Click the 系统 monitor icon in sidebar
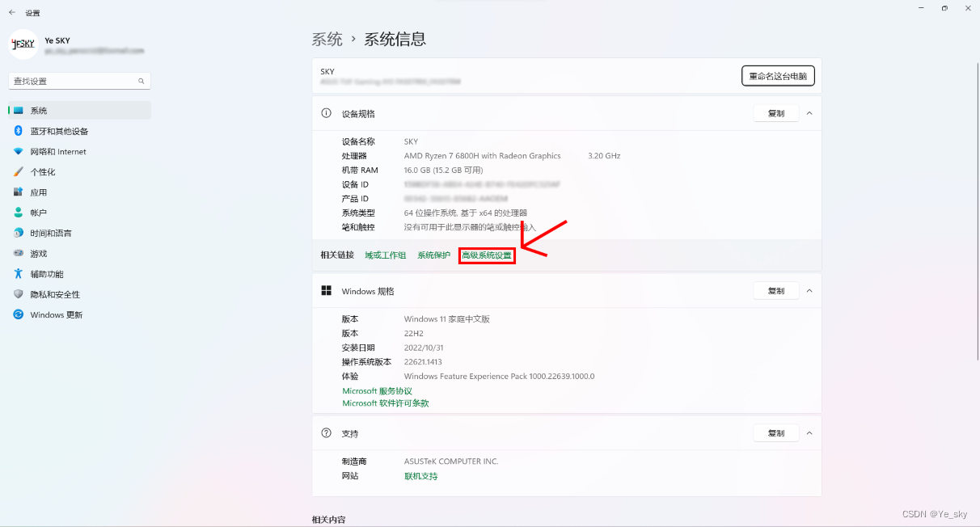Image resolution: width=980 pixels, height=527 pixels. [x=19, y=111]
